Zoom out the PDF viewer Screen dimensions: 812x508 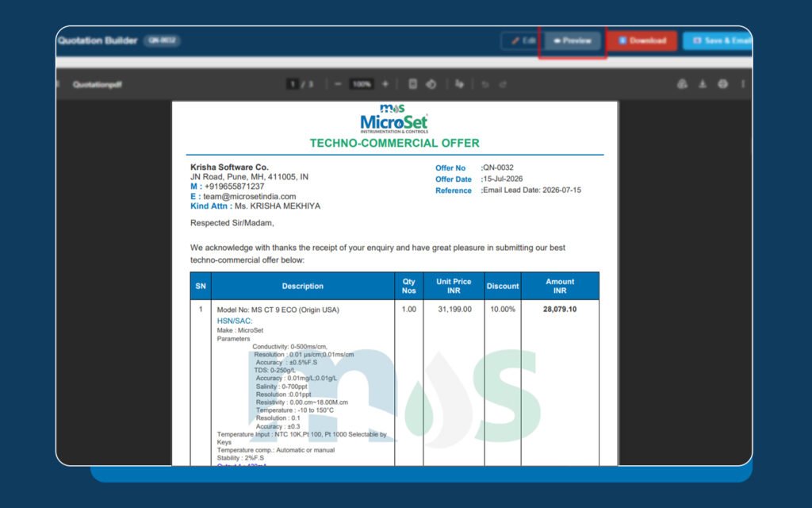pyautogui.click(x=338, y=84)
